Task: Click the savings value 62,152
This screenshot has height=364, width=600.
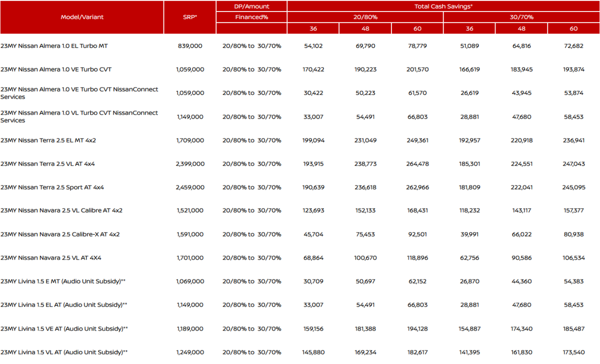Action: 417,281
